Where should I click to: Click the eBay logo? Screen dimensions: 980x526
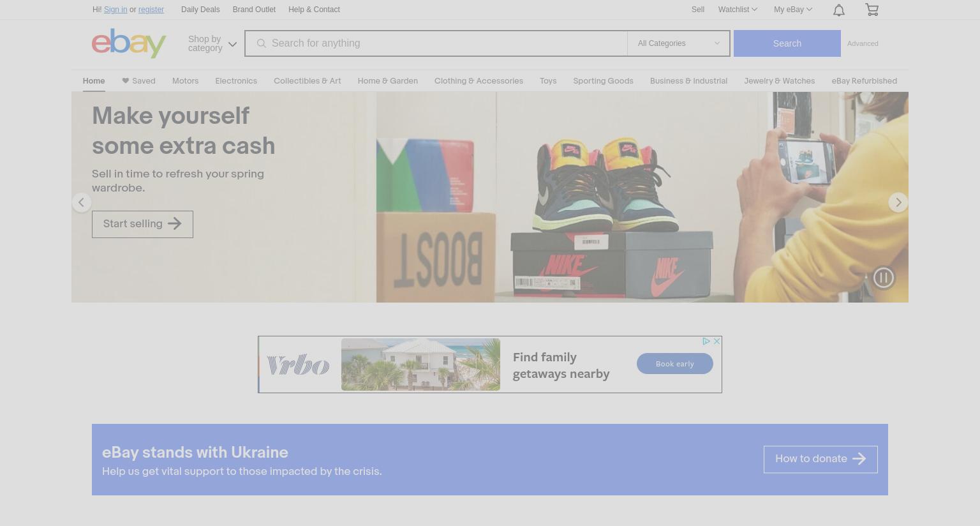[x=129, y=43]
